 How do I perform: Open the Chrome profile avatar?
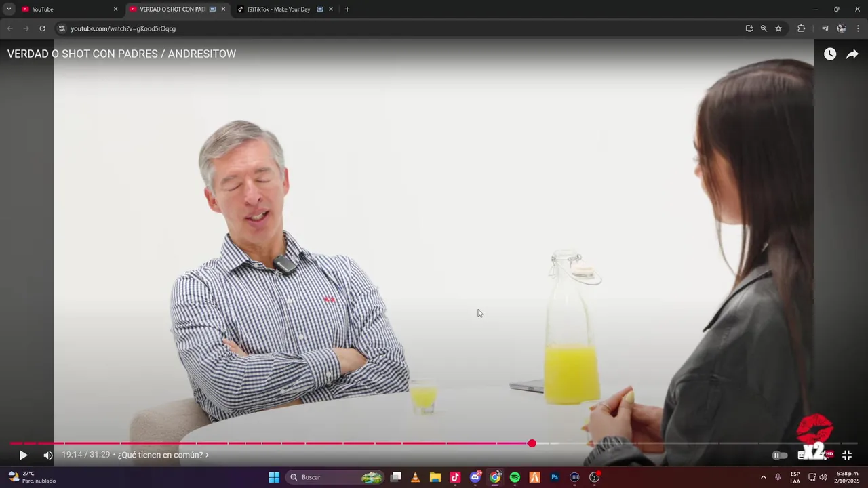(842, 28)
